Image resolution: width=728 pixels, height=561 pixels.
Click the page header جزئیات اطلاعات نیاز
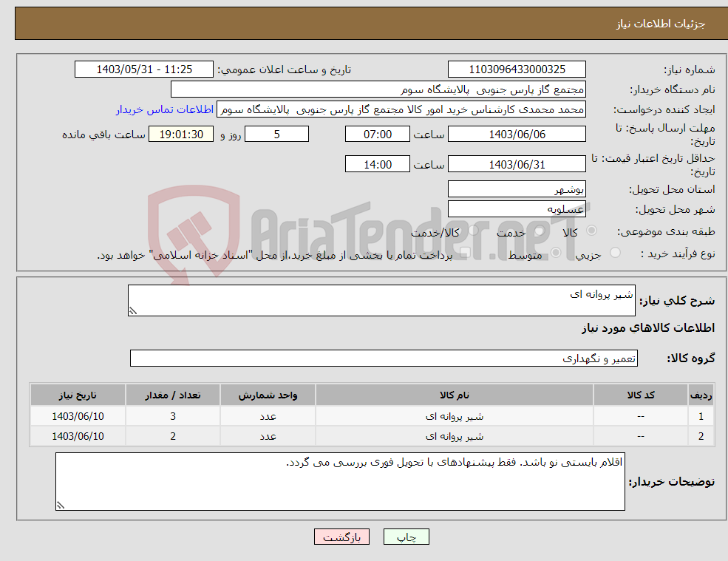point(661,24)
